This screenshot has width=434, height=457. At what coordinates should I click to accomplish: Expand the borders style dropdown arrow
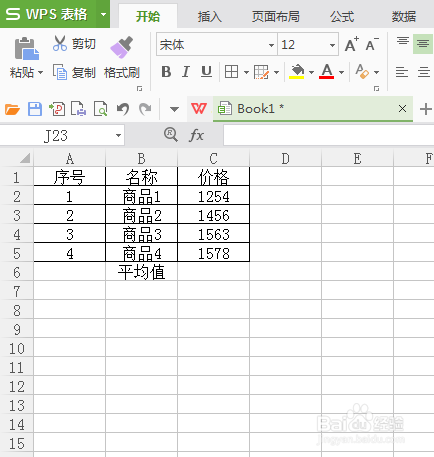pyautogui.click(x=246, y=72)
